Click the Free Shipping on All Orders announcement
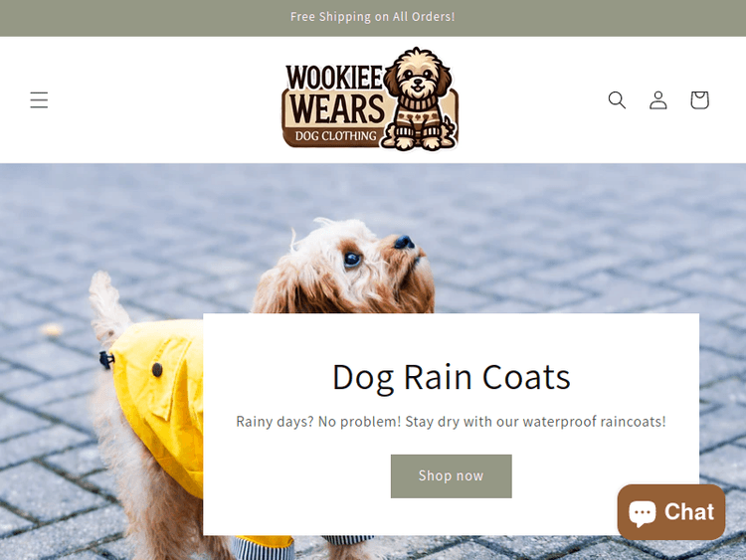Image resolution: width=746 pixels, height=560 pixels. point(373,17)
